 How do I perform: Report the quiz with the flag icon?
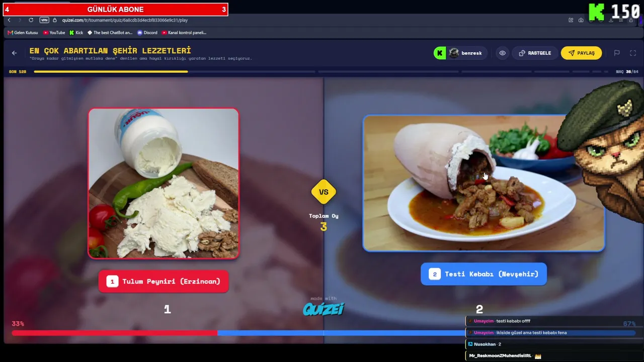click(x=617, y=53)
